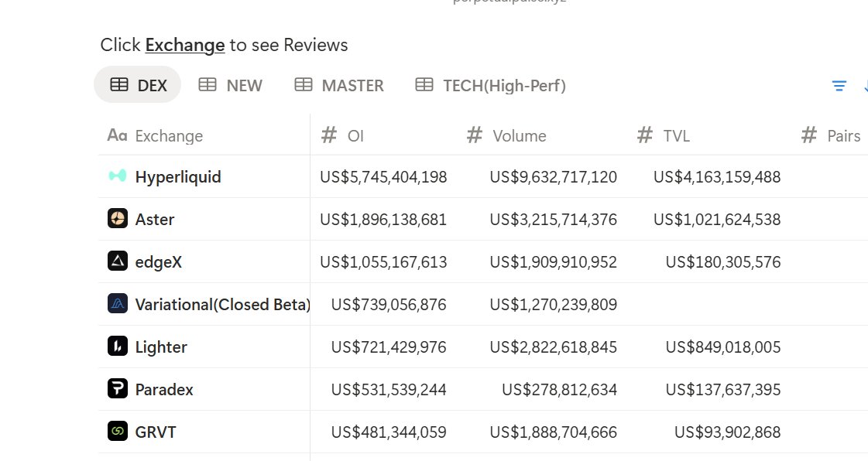Open the Exchange column header menu

[x=168, y=136]
